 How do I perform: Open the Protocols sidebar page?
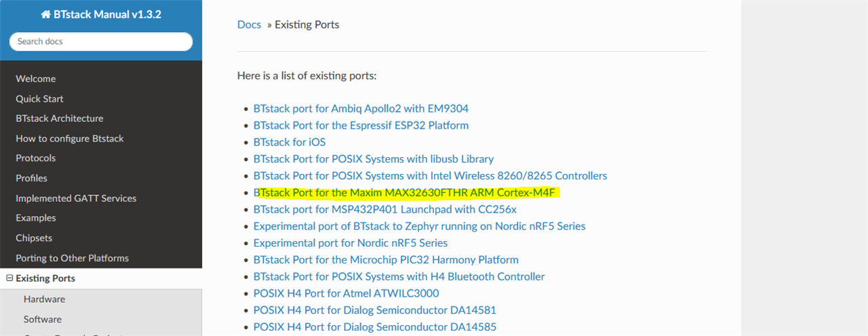[36, 158]
